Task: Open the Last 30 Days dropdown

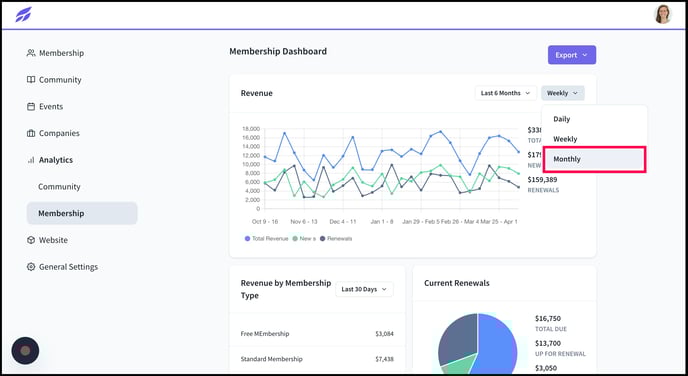Action: [x=364, y=289]
